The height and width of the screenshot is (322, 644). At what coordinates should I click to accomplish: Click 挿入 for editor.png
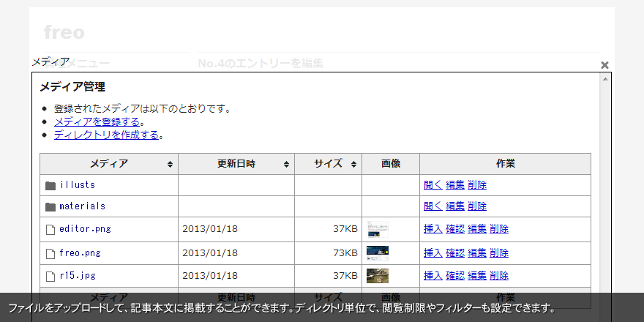click(x=433, y=229)
